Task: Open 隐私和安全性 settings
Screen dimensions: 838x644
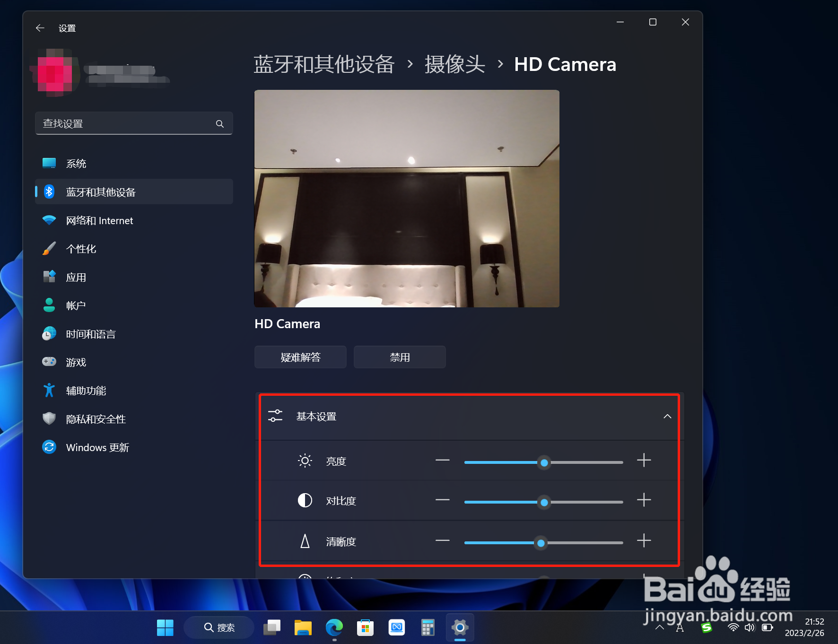Action: pyautogui.click(x=134, y=419)
